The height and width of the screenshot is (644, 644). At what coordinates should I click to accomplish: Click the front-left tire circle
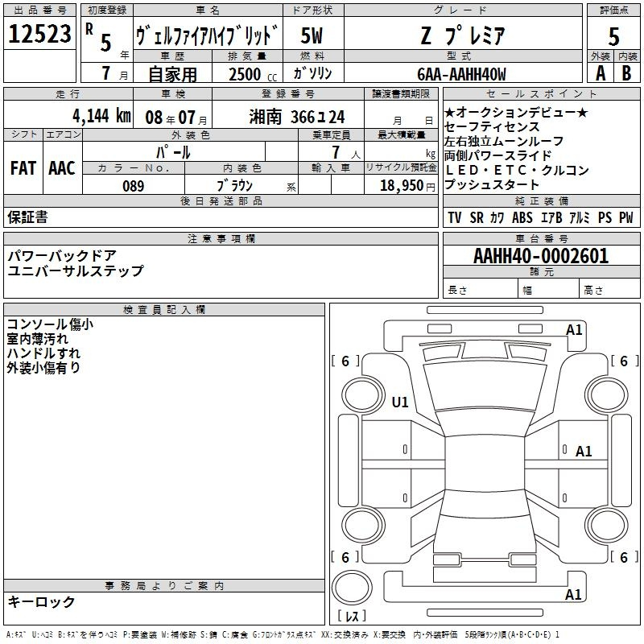(x=363, y=395)
